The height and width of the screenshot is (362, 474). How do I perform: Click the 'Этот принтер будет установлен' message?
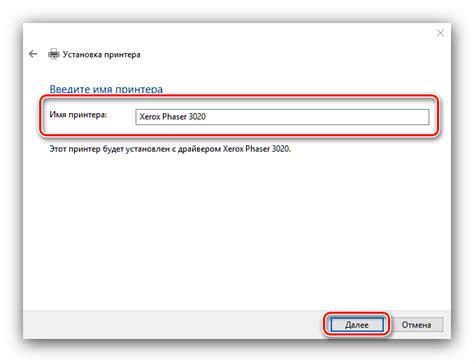pos(170,149)
